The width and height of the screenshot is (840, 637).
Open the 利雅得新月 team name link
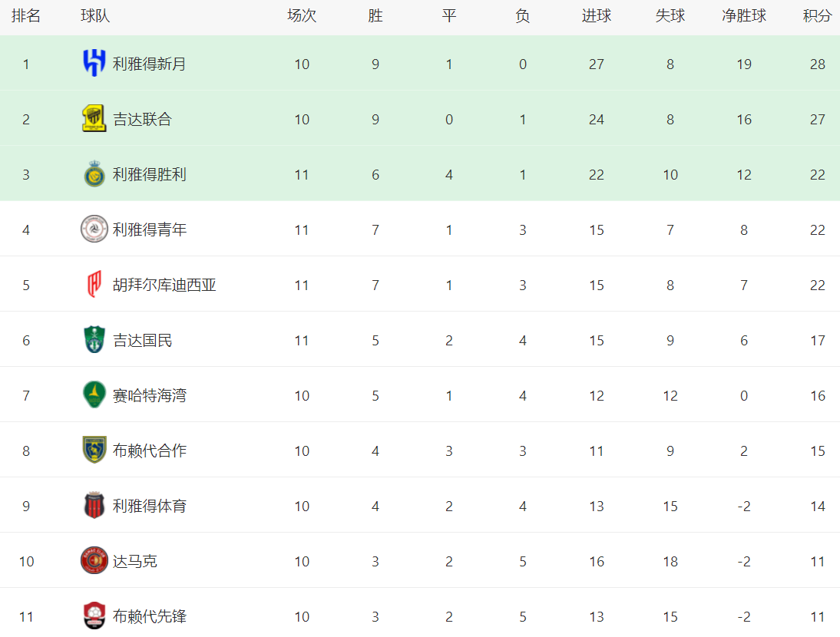[150, 64]
